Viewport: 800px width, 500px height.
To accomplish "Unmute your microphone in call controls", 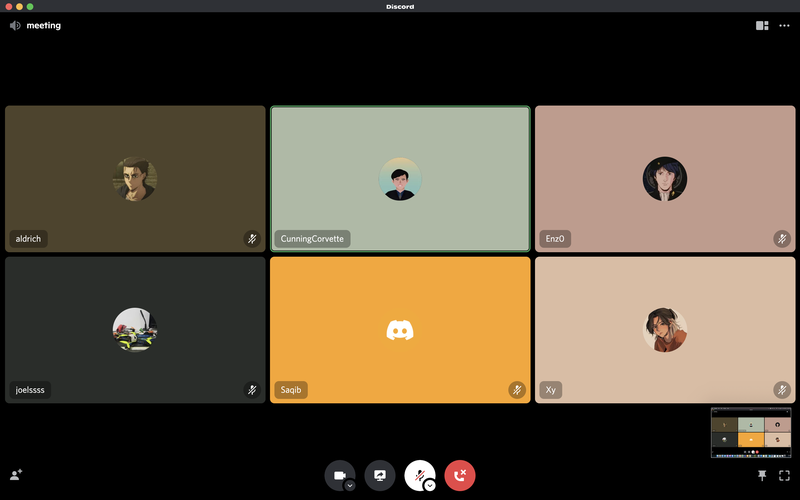I will click(x=419, y=475).
